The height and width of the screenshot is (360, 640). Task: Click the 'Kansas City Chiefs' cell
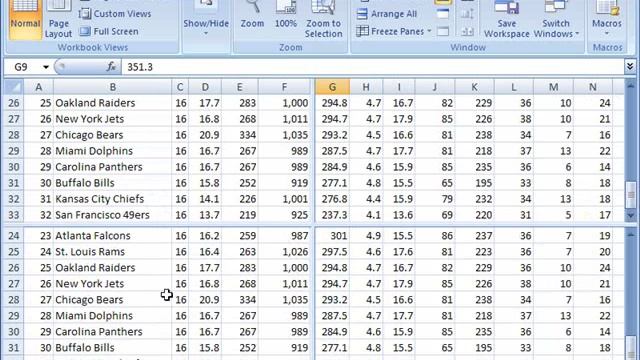pos(112,199)
